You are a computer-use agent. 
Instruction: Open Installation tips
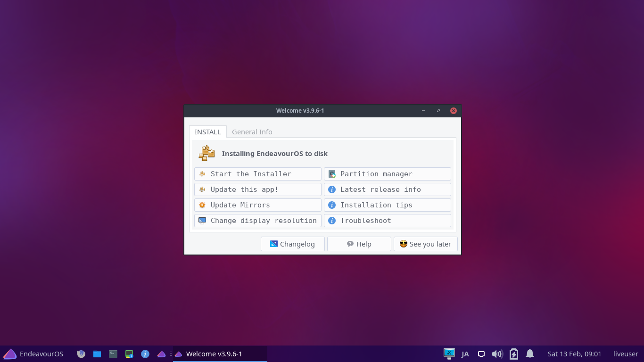coord(387,205)
